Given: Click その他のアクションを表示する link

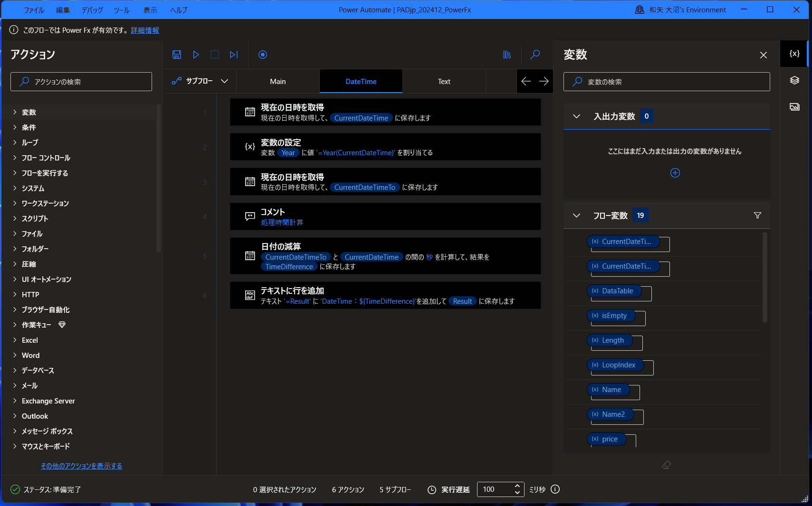Looking at the screenshot, I should [x=81, y=466].
